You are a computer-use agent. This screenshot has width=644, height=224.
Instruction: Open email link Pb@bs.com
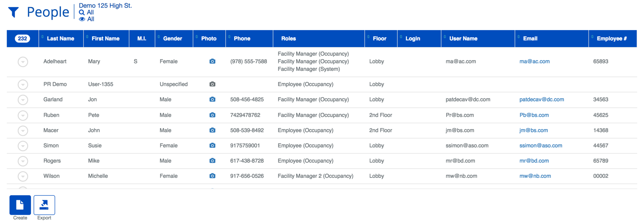[534, 115]
